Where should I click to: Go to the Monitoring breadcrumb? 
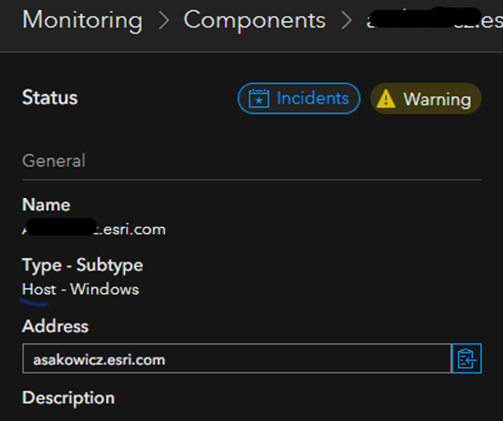coord(82,20)
